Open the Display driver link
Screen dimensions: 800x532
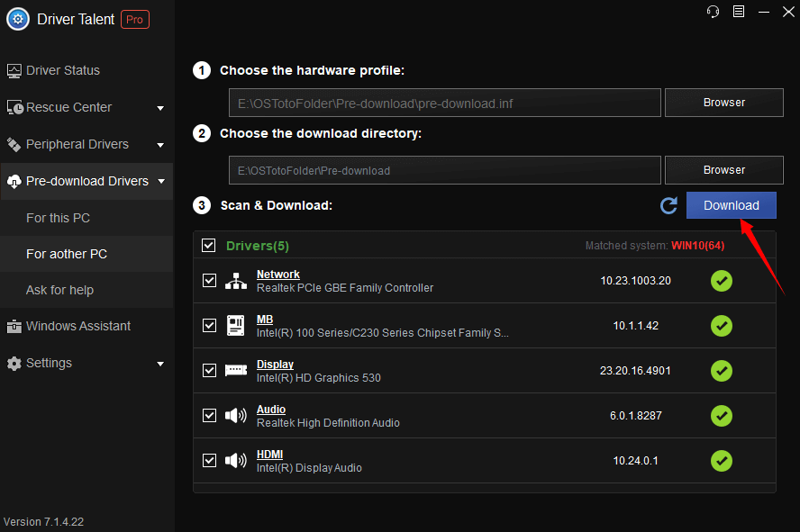tap(275, 365)
